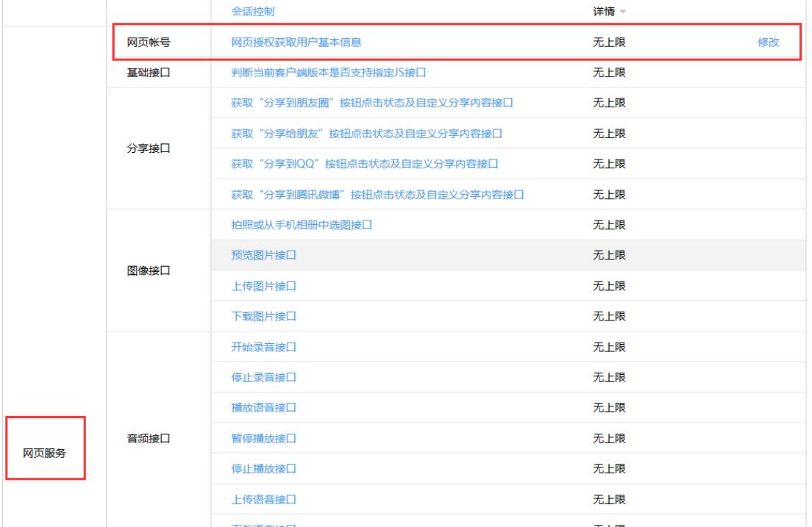Click 无上限 in the 上传语音接口 row

pyautogui.click(x=609, y=500)
